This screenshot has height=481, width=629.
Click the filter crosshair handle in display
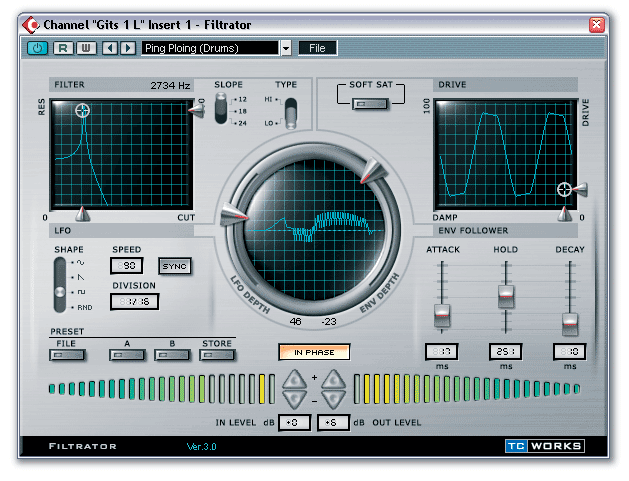click(x=83, y=110)
